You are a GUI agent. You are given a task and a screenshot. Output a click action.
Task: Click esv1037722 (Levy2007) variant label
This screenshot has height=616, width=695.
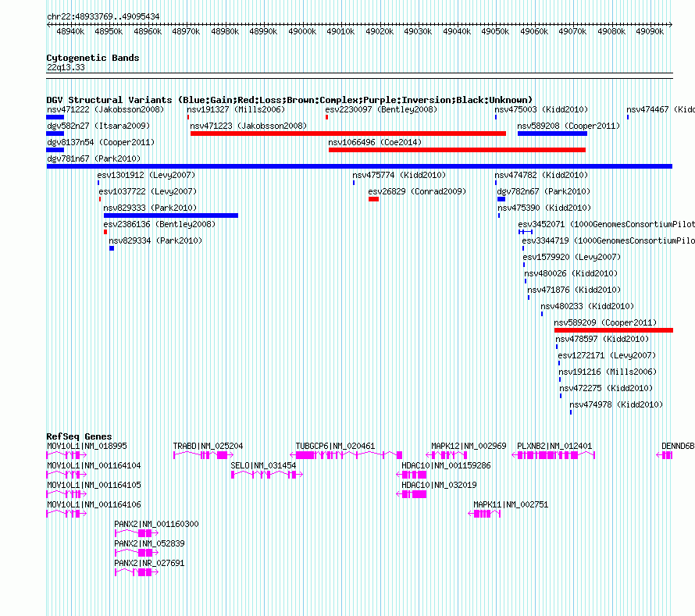(x=148, y=191)
